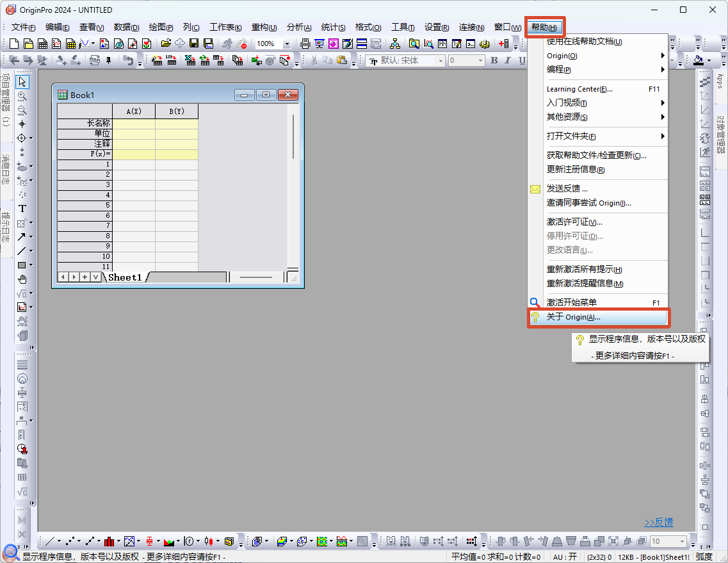Image resolution: width=728 pixels, height=563 pixels.
Task: Click the Line+Symbol plot icon
Action: (x=90, y=541)
